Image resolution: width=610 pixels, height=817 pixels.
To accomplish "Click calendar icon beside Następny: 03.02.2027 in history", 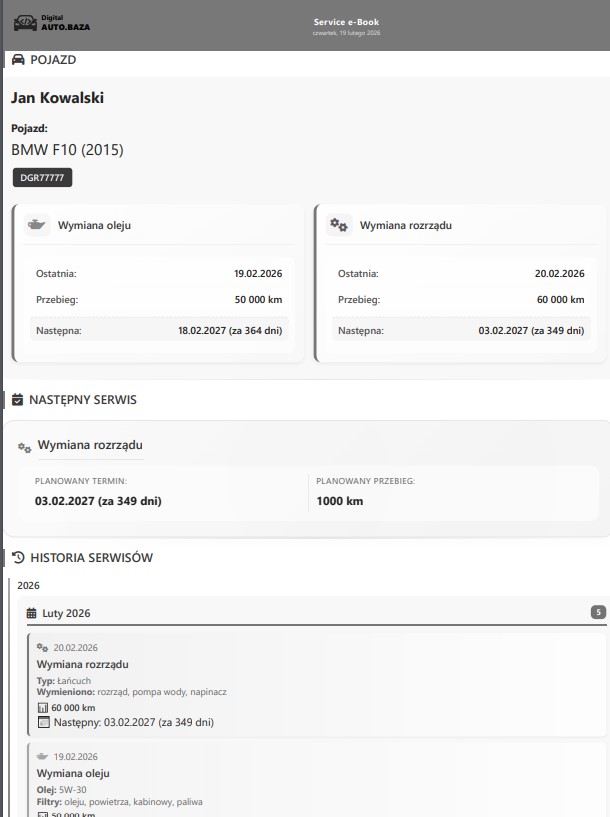I will [42, 722].
